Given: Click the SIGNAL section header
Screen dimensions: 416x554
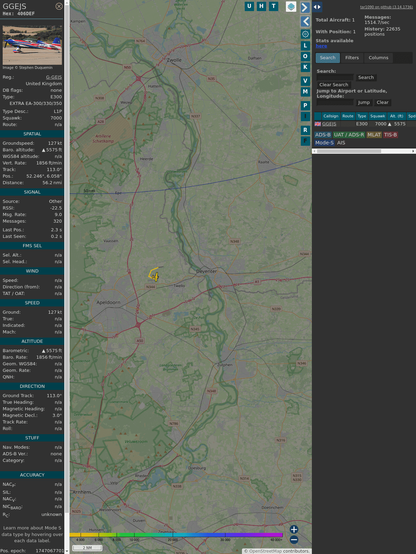Looking at the screenshot, I should [32, 192].
